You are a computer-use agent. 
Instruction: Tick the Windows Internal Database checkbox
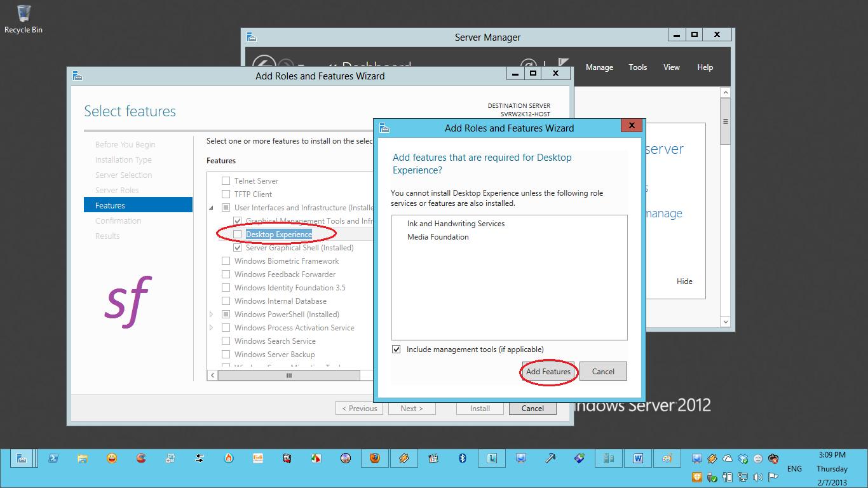[x=226, y=301]
